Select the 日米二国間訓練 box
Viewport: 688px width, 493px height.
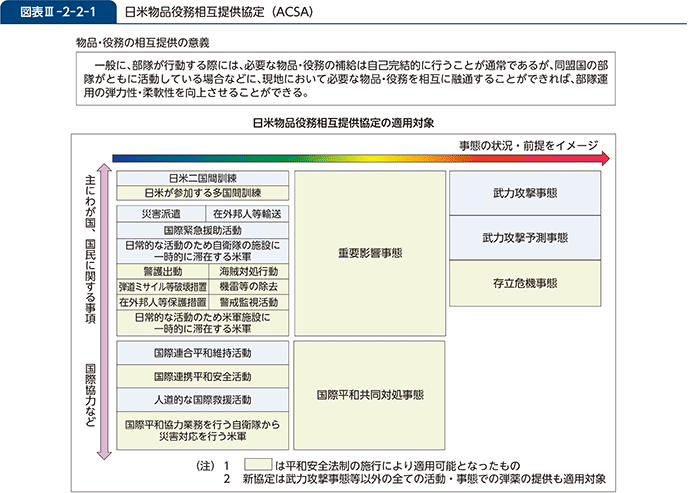[203, 178]
